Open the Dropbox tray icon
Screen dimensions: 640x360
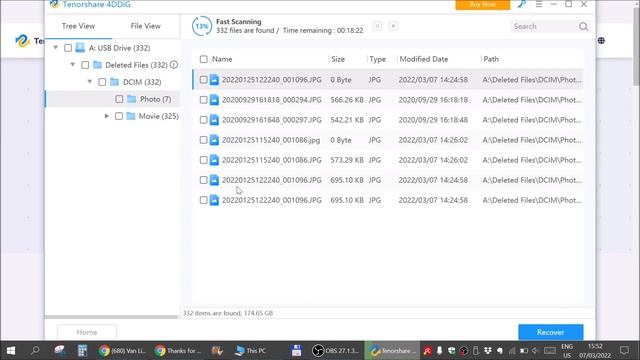click(488, 351)
